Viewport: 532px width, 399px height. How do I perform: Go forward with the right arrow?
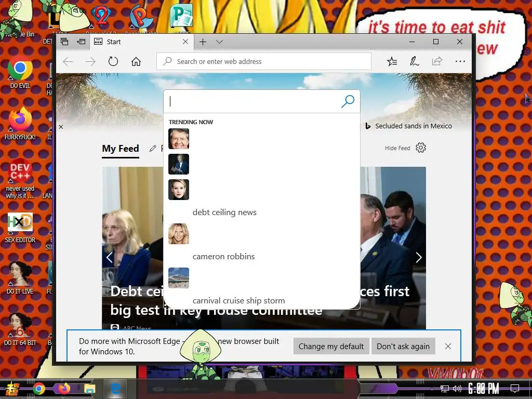(90, 61)
